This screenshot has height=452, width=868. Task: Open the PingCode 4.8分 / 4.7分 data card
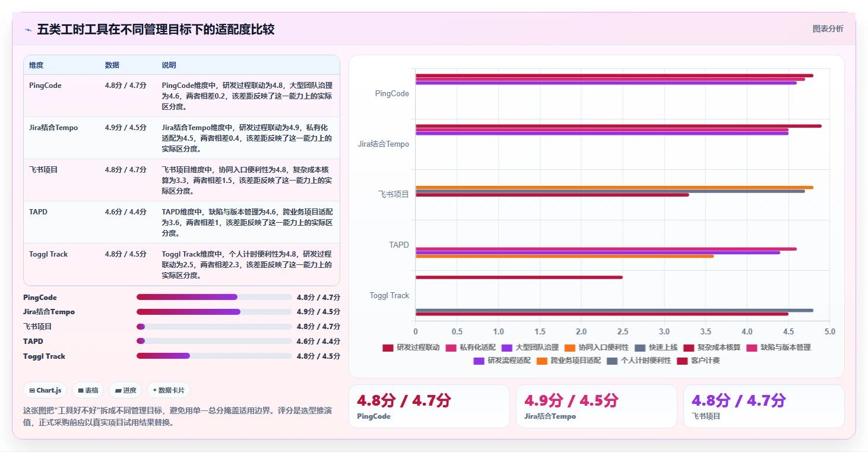(x=429, y=406)
